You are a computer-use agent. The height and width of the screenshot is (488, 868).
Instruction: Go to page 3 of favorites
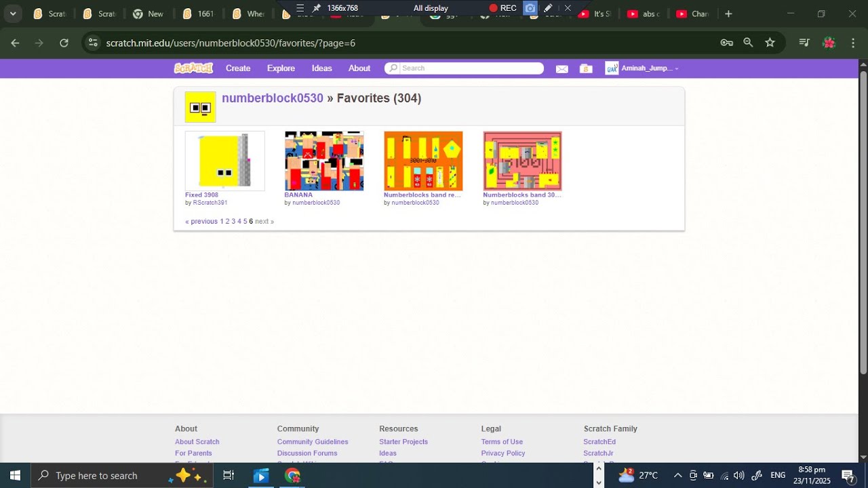[233, 222]
